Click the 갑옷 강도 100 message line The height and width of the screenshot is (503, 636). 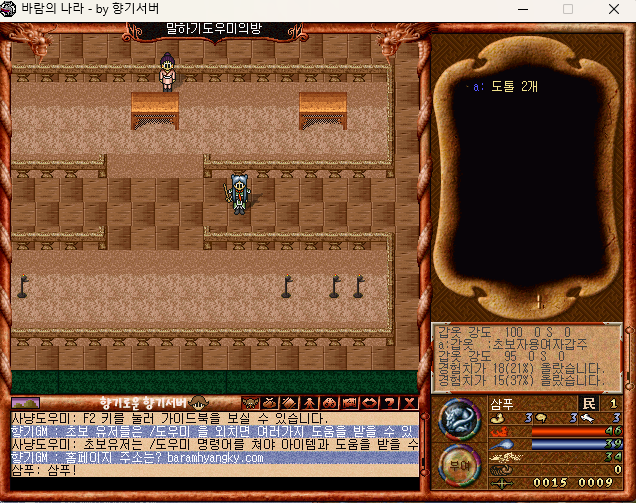coord(505,332)
